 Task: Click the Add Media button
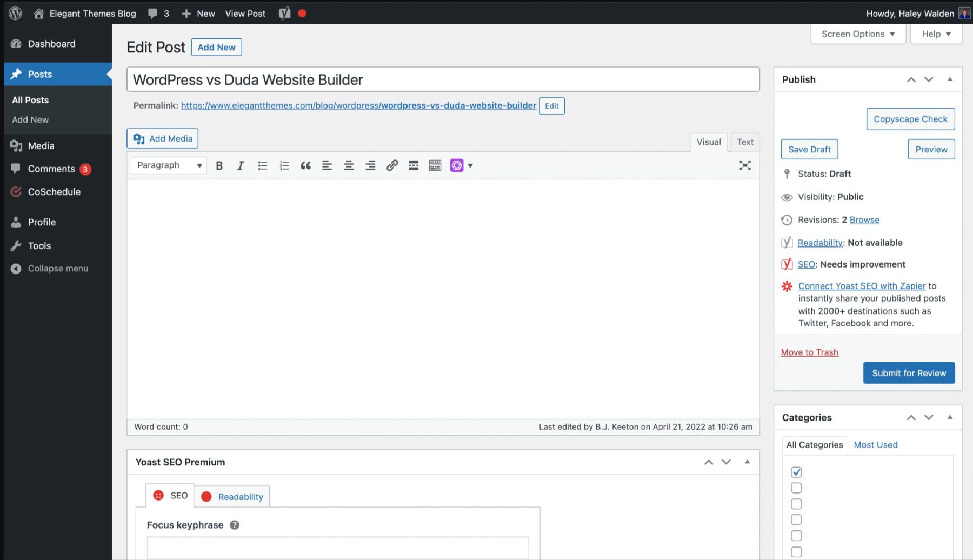[163, 138]
